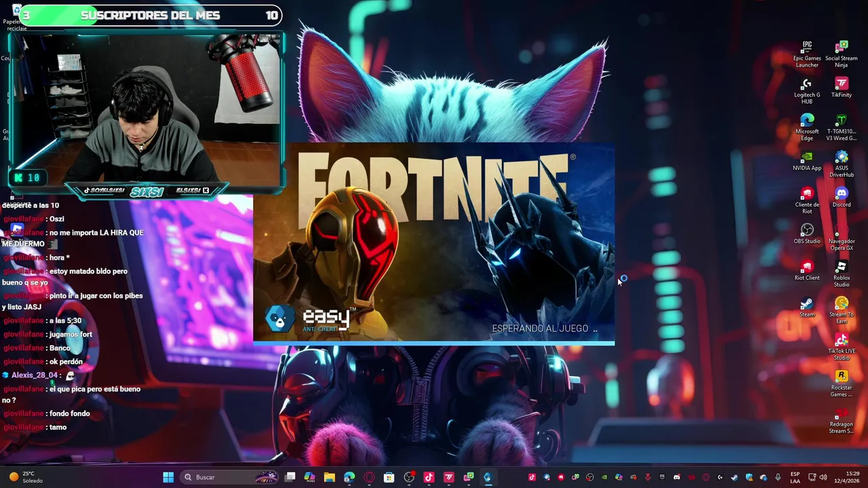Select the Steam desktop shortcut

[x=807, y=307]
